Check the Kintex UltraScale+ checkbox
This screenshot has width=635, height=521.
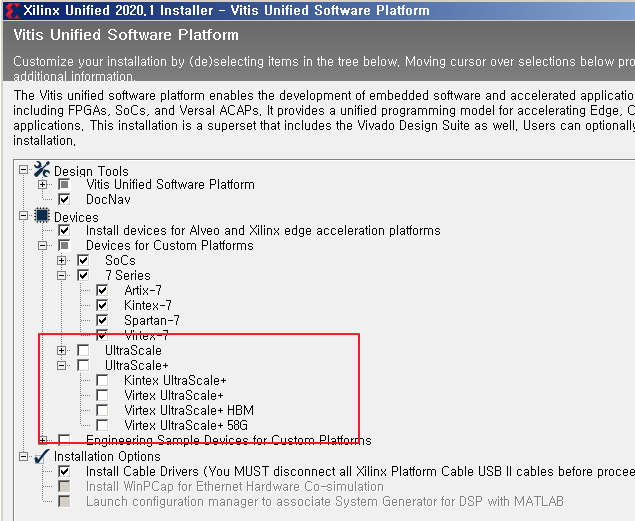102,381
